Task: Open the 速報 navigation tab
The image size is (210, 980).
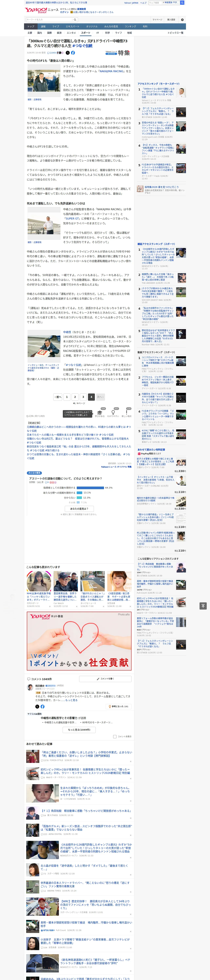Action: tap(43, 27)
